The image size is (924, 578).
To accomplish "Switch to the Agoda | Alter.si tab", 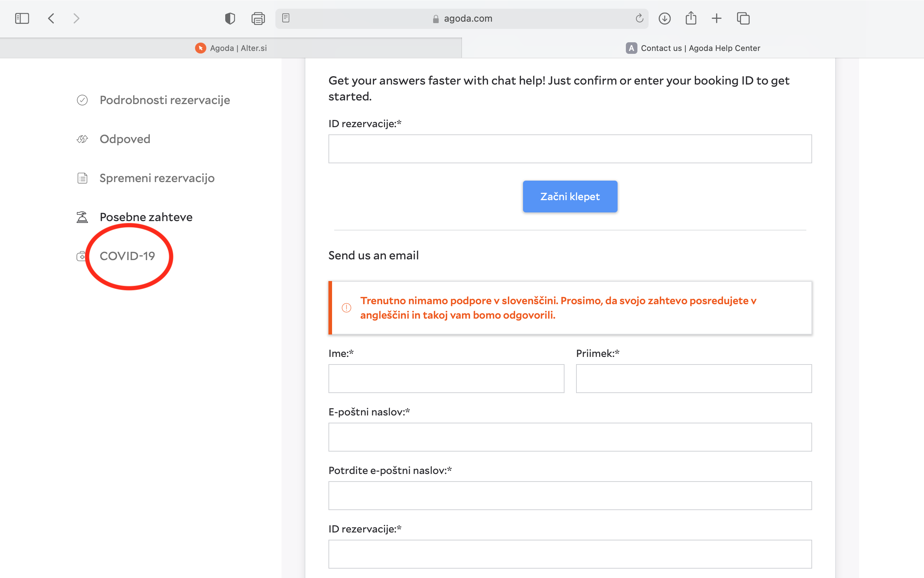I will tap(231, 48).
